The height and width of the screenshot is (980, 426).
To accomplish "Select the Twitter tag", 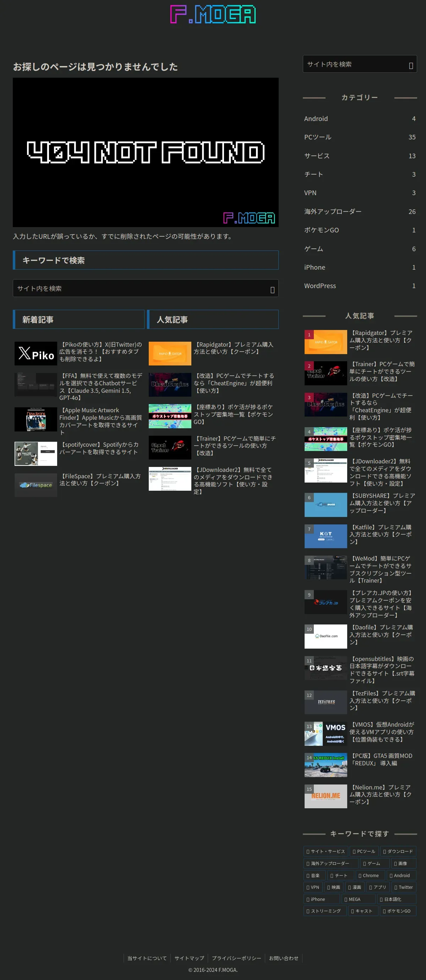I will pos(404,887).
